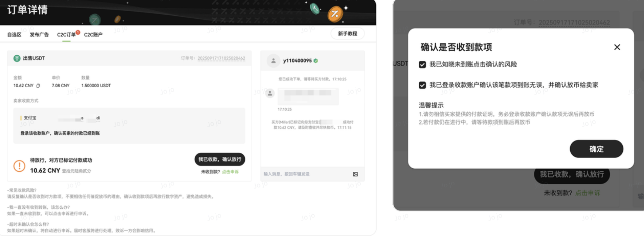The width and height of the screenshot is (644, 240).
Task: Click the orange coin in the header banner
Action: pos(335,14)
